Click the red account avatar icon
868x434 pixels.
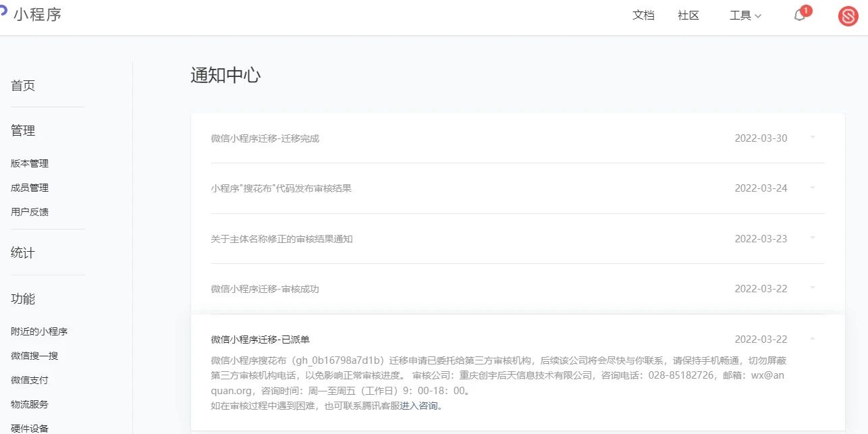tap(848, 16)
